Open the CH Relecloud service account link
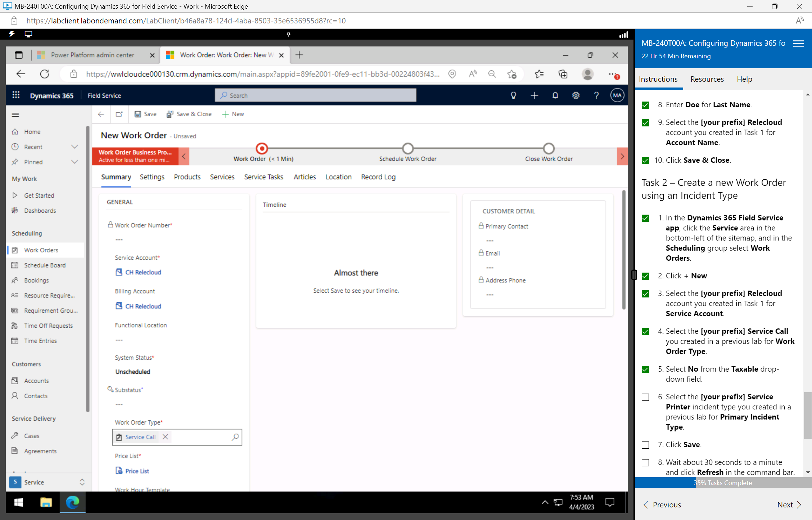 (x=142, y=272)
